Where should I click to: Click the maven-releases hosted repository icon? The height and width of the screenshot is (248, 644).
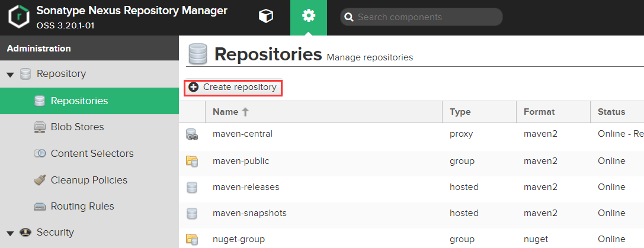pyautogui.click(x=192, y=187)
